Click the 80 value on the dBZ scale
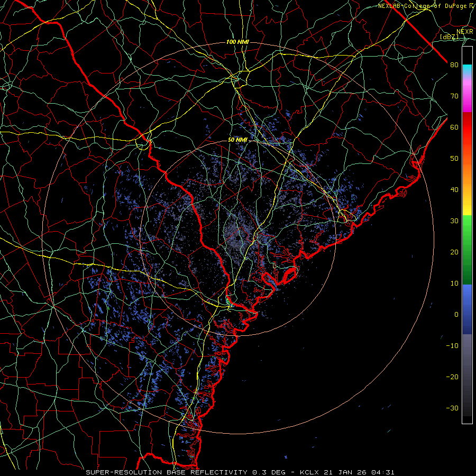 tap(454, 65)
